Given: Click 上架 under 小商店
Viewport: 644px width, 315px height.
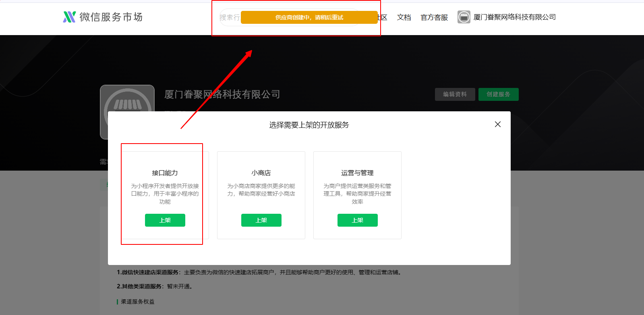Looking at the screenshot, I should tap(261, 220).
